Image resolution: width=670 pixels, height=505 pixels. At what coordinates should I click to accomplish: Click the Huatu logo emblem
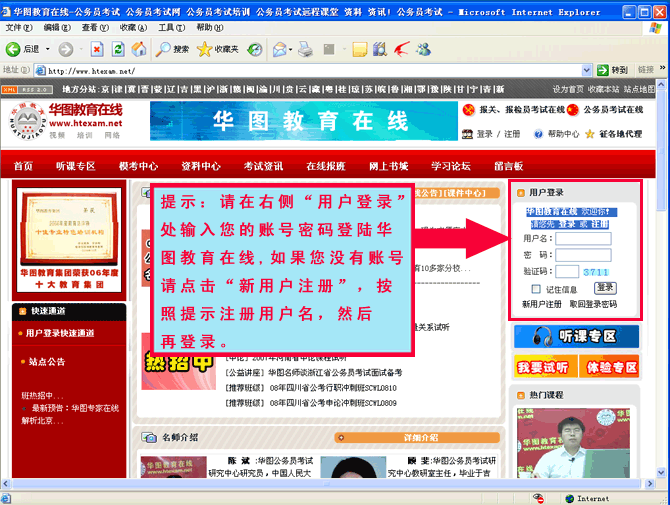pos(27,121)
